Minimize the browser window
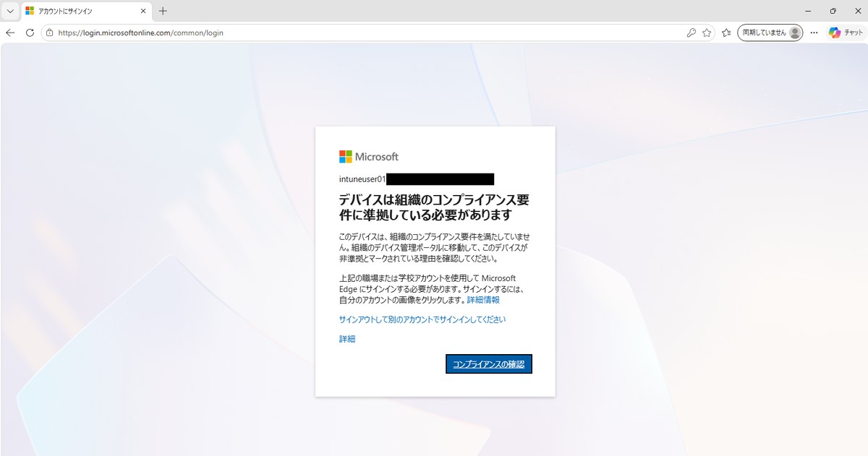 tap(807, 11)
